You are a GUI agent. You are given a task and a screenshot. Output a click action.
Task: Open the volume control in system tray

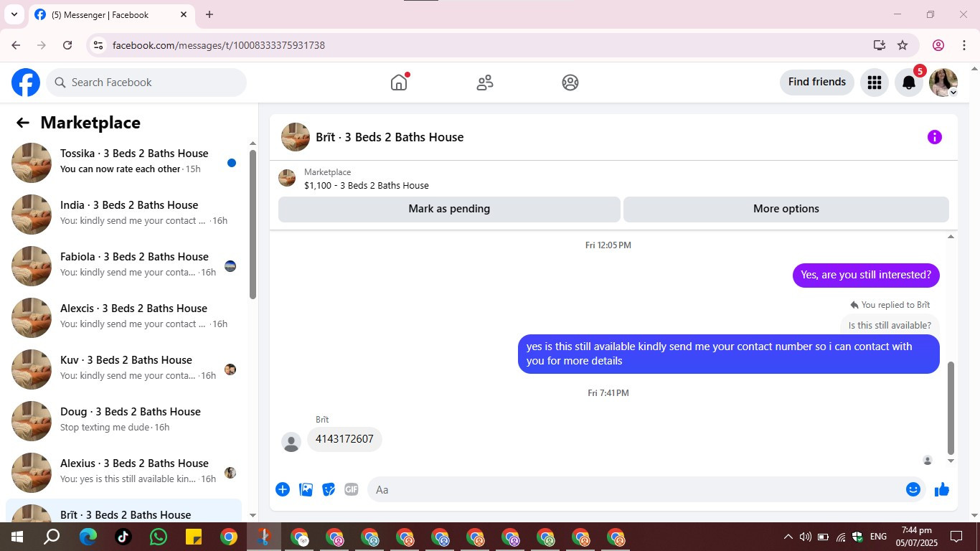(806, 537)
